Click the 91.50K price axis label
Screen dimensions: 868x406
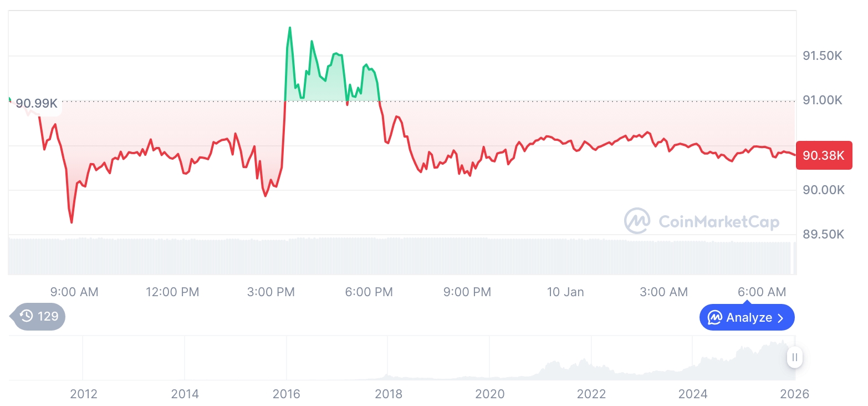point(823,56)
